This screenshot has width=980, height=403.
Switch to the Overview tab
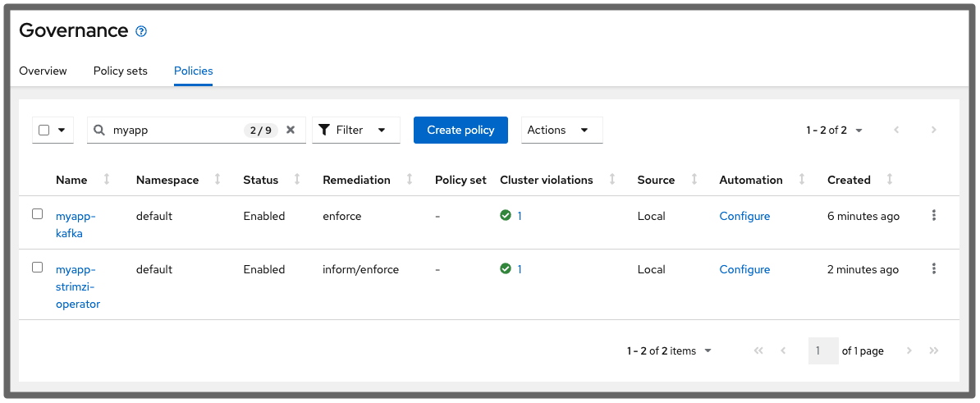tap(43, 71)
